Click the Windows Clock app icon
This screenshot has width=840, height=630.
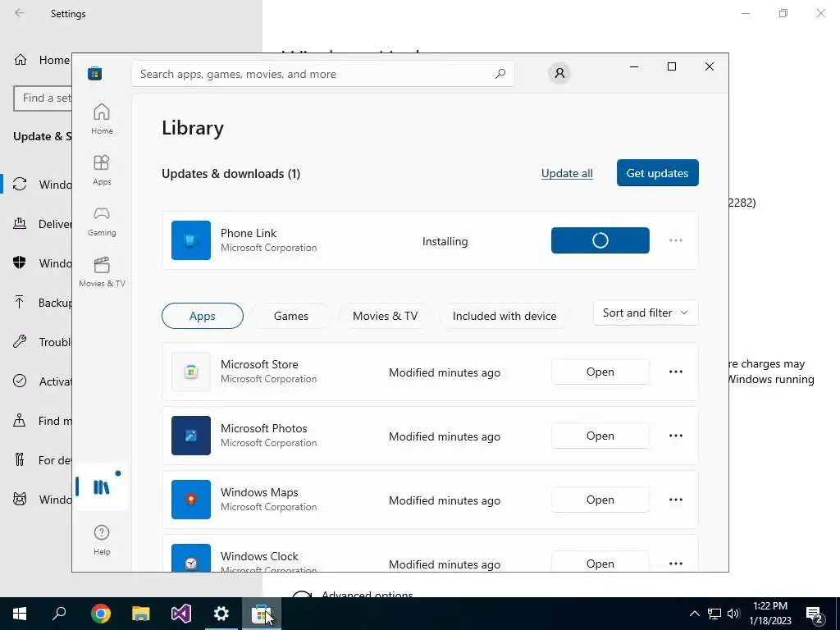pos(190,558)
